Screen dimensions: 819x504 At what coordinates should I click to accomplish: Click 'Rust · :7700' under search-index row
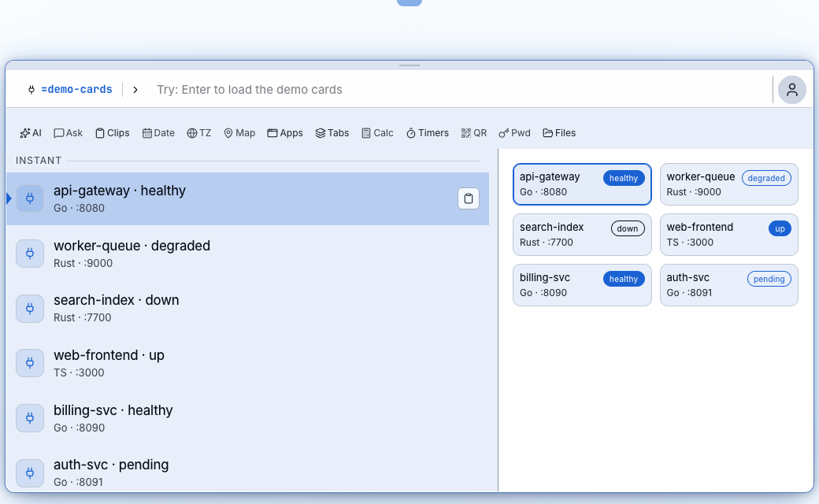click(x=83, y=317)
